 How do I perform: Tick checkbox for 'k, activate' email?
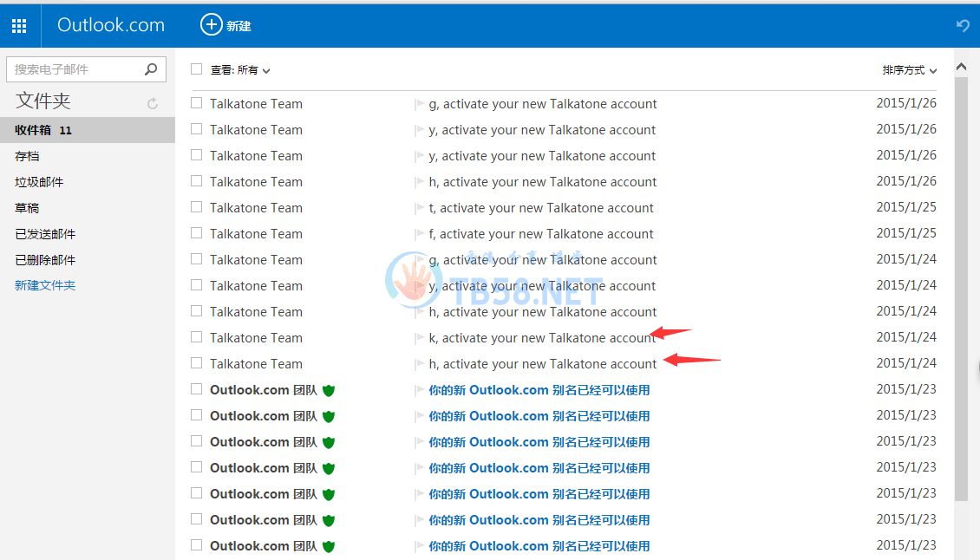(196, 337)
